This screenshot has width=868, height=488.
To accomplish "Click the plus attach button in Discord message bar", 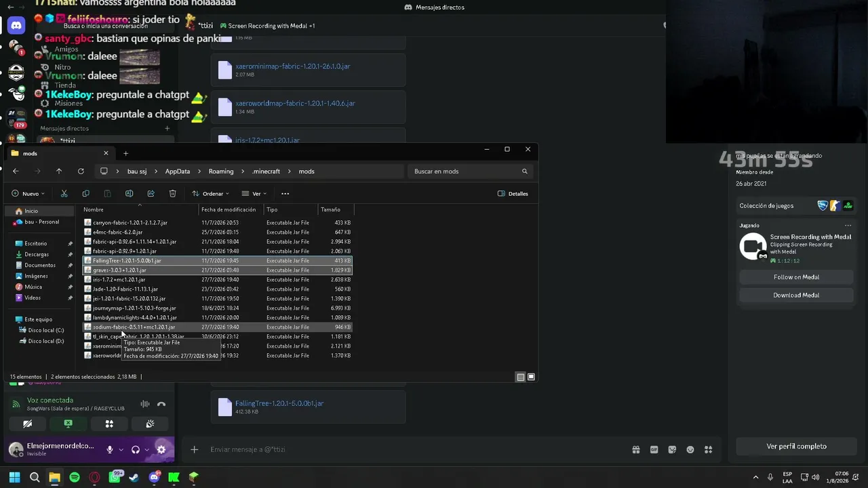I will tap(194, 449).
